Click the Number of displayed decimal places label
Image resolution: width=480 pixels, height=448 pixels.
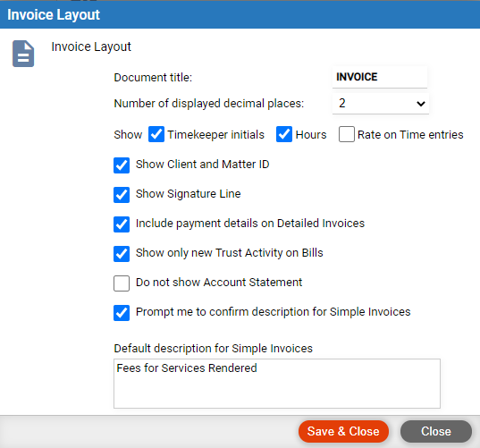coord(209,104)
